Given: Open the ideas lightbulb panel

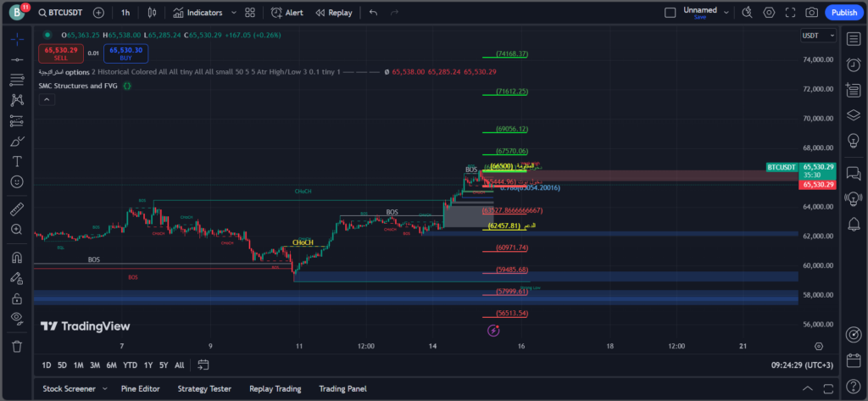Looking at the screenshot, I should tap(854, 141).
